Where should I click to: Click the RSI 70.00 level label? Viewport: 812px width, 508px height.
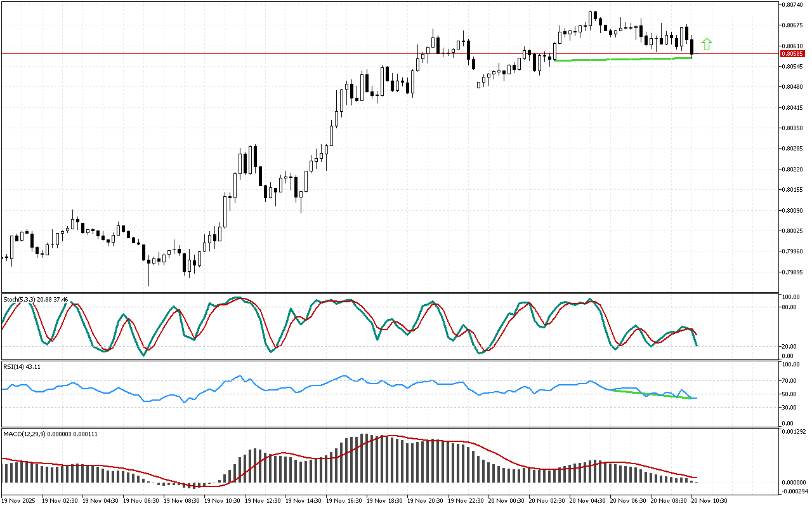pyautogui.click(x=789, y=381)
